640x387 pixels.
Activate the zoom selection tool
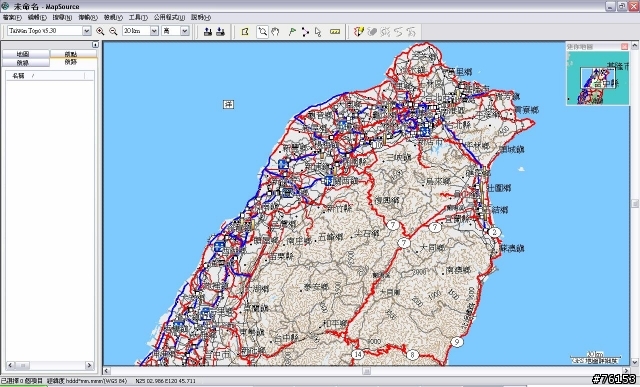click(x=262, y=31)
